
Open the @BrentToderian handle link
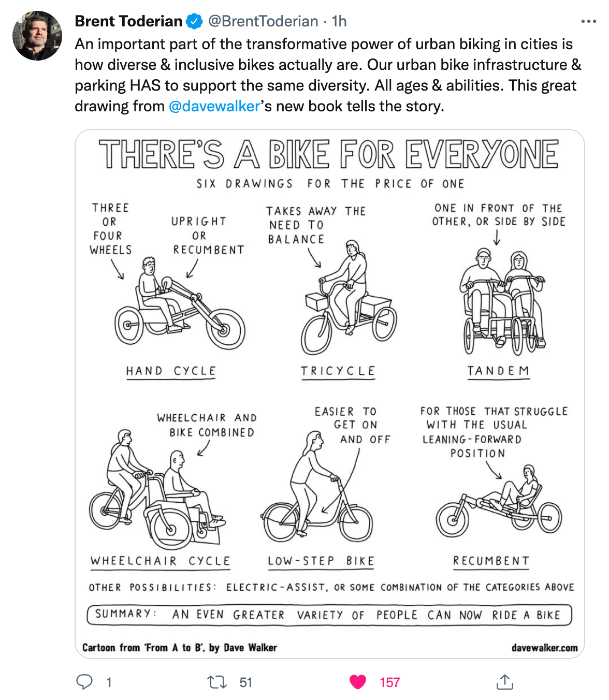coord(263,21)
